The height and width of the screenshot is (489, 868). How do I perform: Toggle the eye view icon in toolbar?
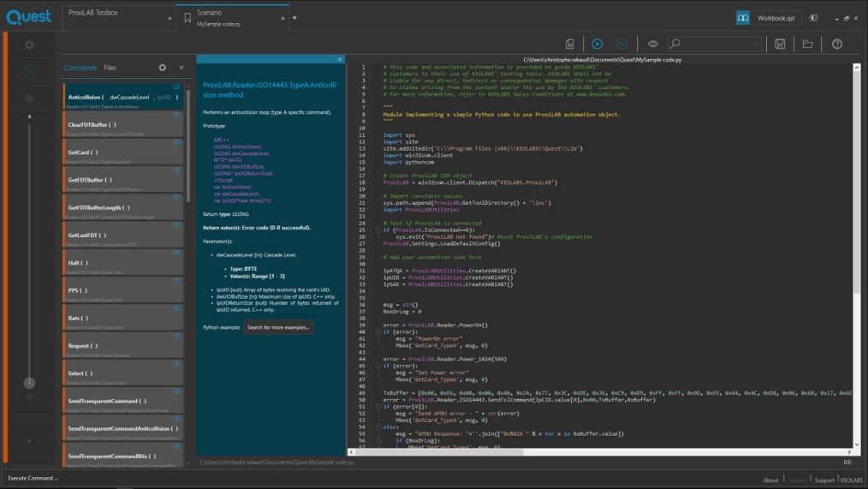[x=652, y=44]
